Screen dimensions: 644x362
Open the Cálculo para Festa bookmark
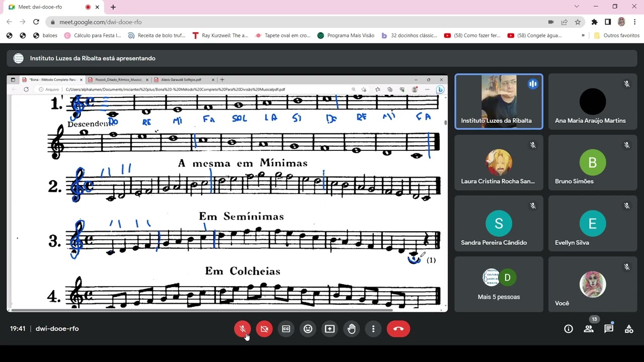click(x=93, y=36)
